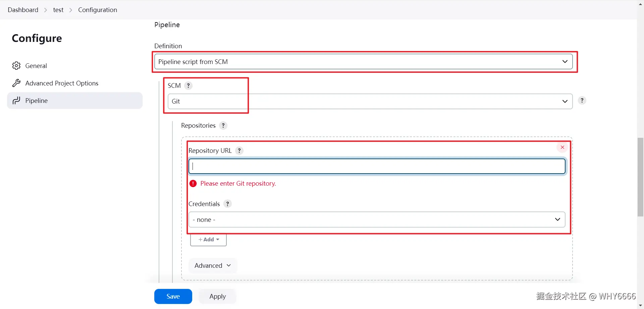Image resolution: width=644 pixels, height=309 pixels.
Task: Click the Add credentials button
Action: 208,240
